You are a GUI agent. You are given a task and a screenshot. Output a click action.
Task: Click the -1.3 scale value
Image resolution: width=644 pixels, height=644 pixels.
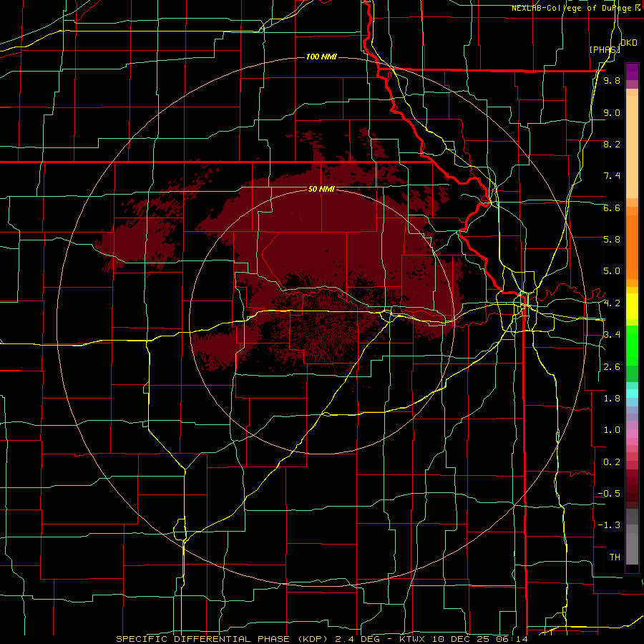click(x=609, y=525)
